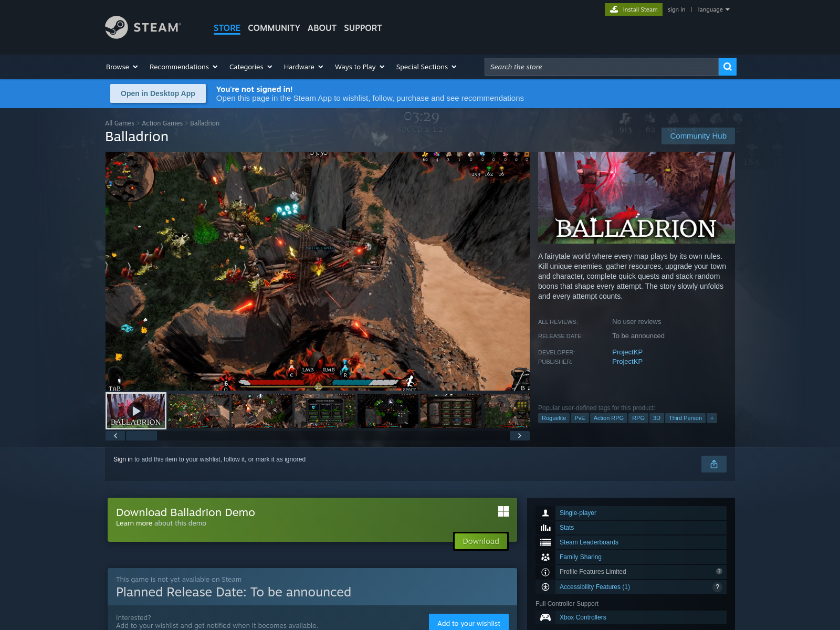
Task: Click the search magnifier button
Action: [727, 67]
